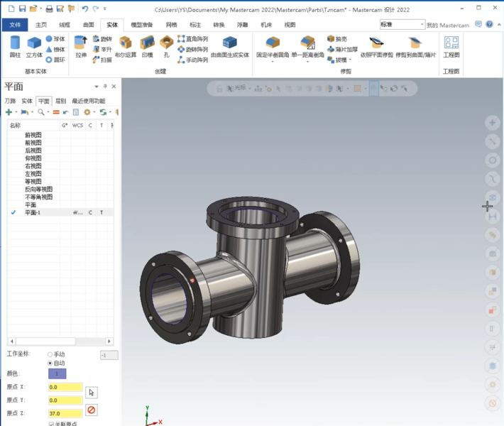Start the 拉伸 extrude solid command
The image size is (504, 426).
coord(81,47)
